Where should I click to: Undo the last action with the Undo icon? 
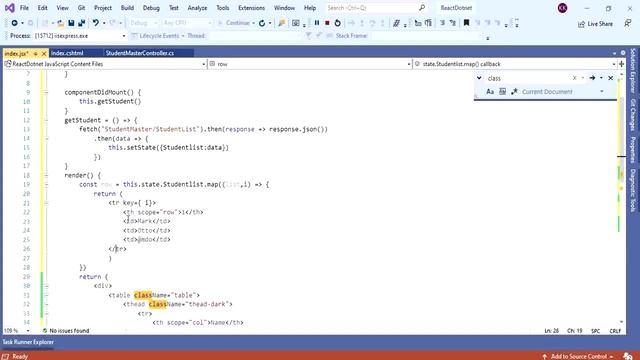96,23
